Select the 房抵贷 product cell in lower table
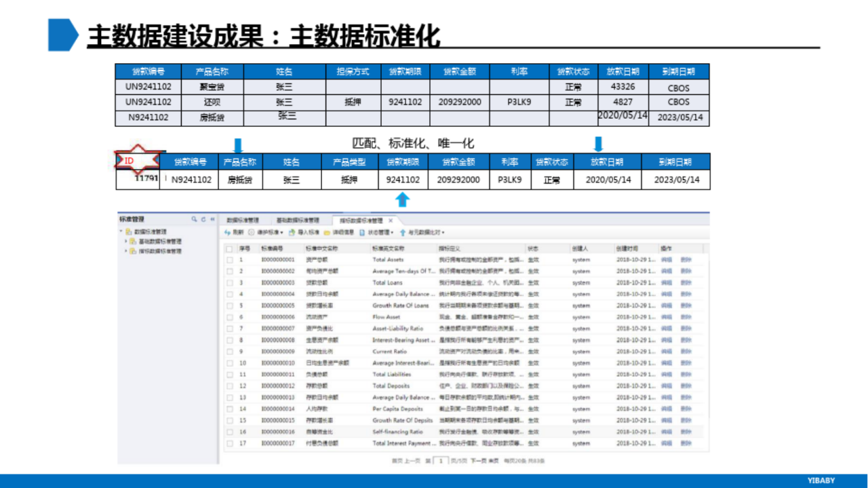 pos(239,180)
